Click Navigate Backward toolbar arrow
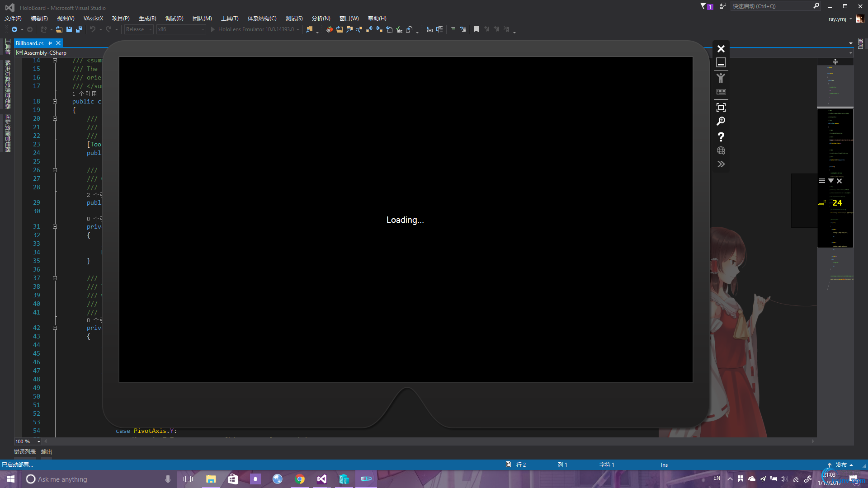The width and height of the screenshot is (868, 488). [14, 29]
